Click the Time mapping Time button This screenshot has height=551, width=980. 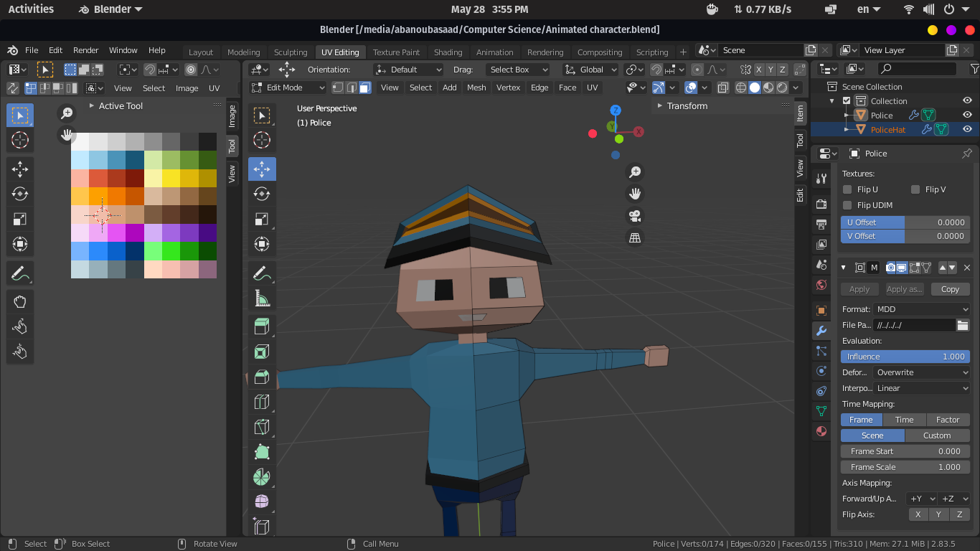point(904,420)
